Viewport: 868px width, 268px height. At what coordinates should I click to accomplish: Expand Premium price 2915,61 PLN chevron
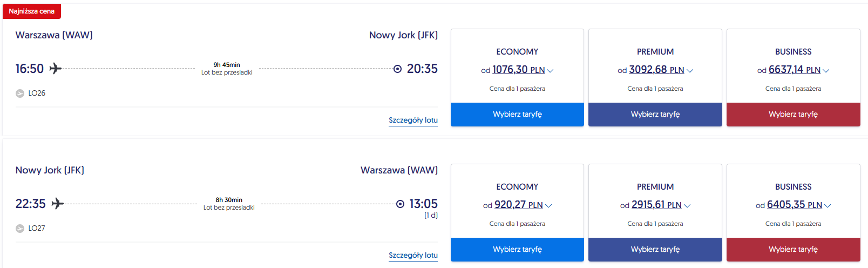tap(687, 205)
